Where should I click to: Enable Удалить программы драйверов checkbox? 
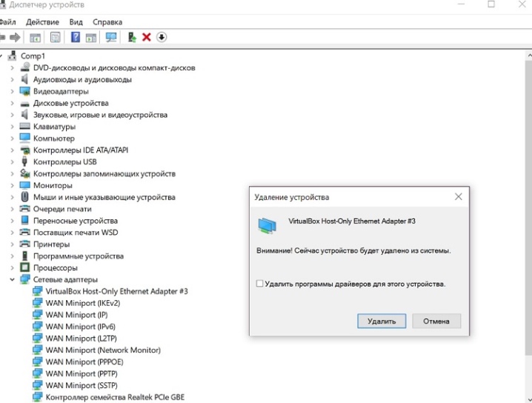(x=260, y=283)
